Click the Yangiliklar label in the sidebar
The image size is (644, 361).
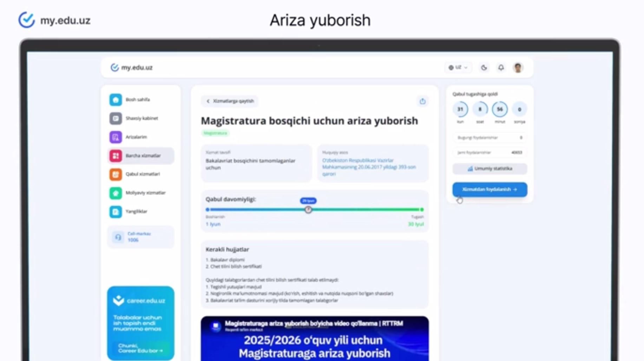coord(136,211)
